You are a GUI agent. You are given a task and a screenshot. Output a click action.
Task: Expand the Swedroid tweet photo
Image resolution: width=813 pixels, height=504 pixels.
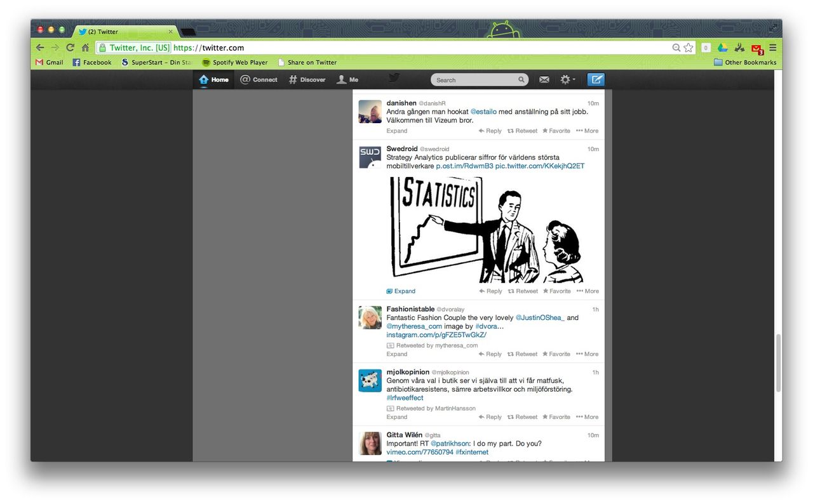(401, 291)
